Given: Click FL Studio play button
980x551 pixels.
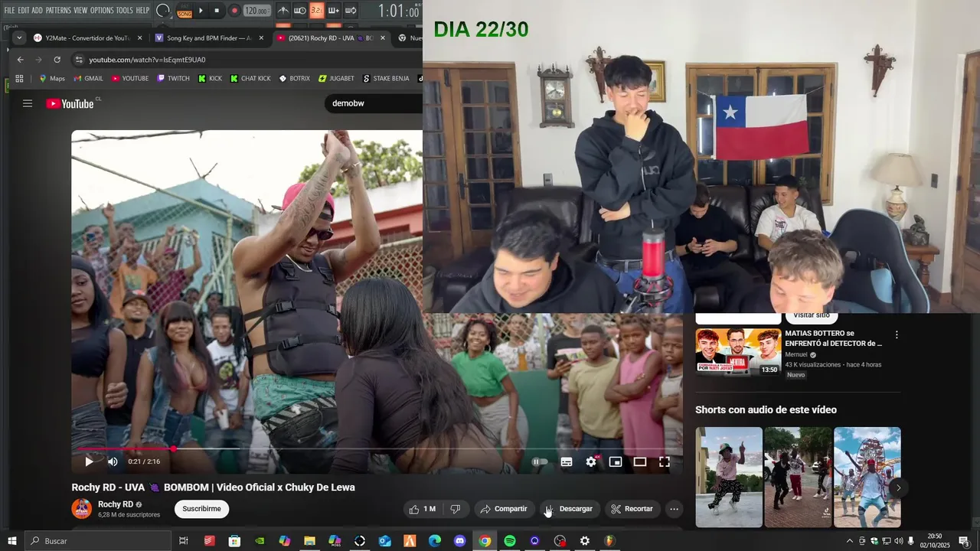Looking at the screenshot, I should [x=201, y=11].
